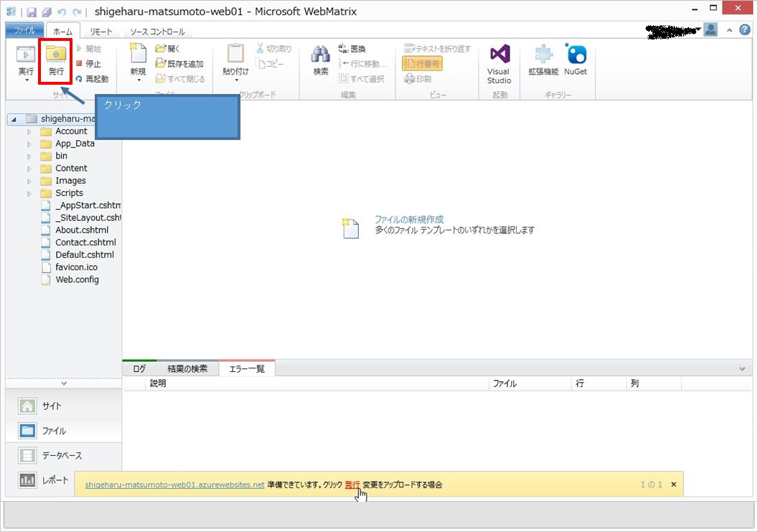758x532 pixels.
Task: Switch to the ログ panel tab
Action: coord(139,368)
